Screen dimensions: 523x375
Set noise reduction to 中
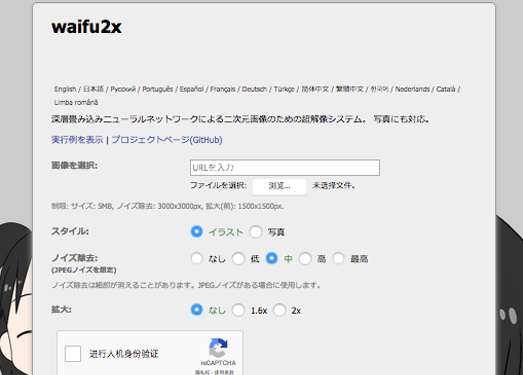click(x=272, y=258)
